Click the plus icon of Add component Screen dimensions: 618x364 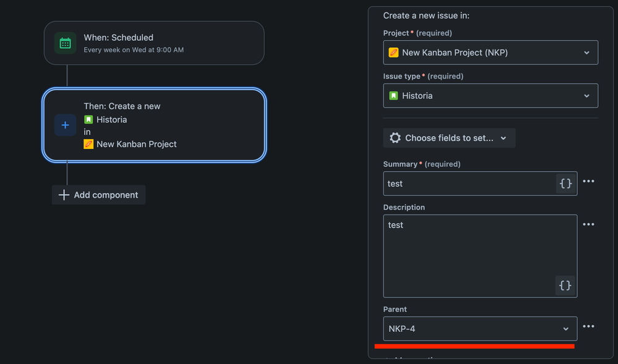click(64, 195)
